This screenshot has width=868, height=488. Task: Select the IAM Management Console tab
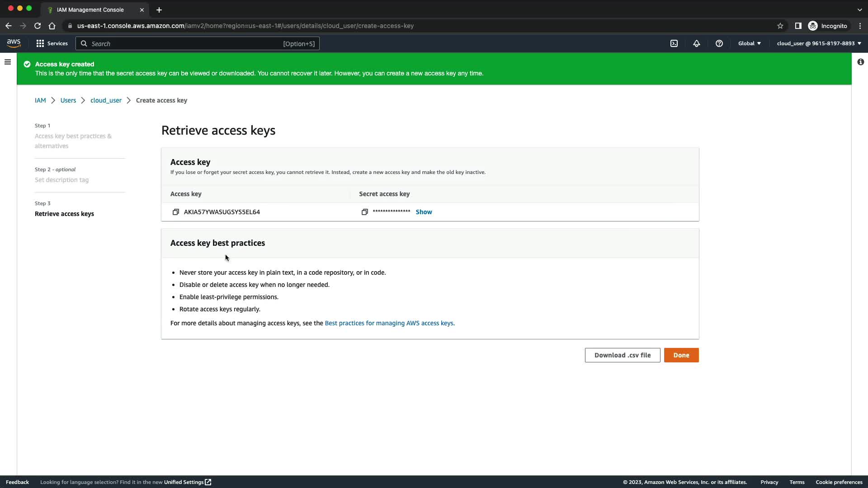click(x=90, y=9)
